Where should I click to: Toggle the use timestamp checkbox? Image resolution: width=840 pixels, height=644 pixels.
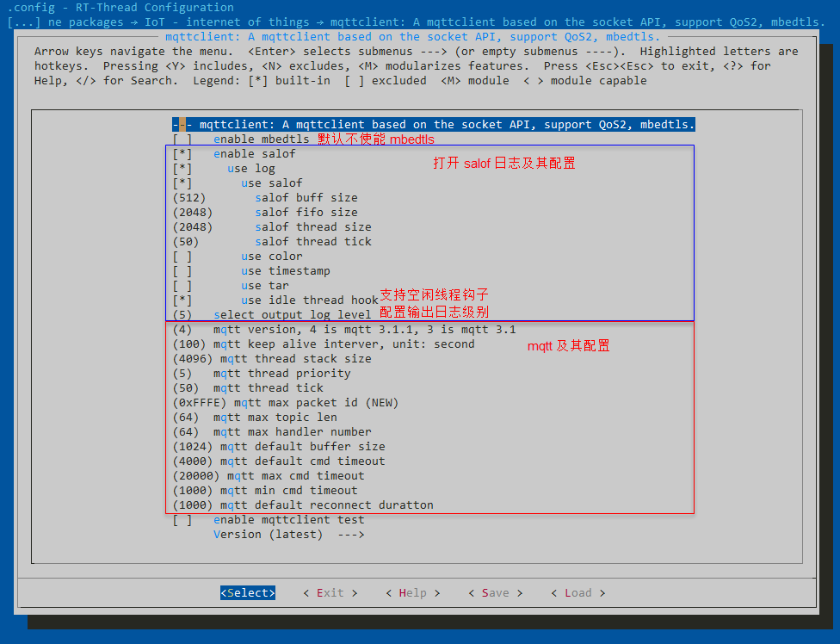[182, 271]
